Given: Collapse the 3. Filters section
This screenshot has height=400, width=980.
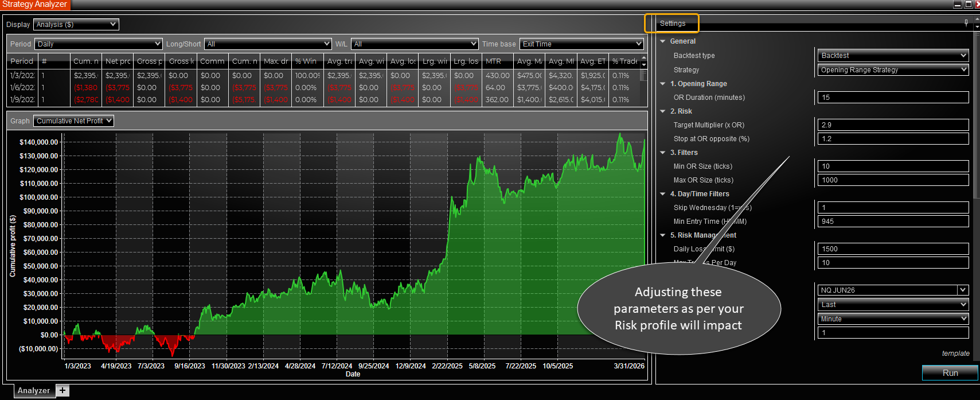Looking at the screenshot, I should click(663, 153).
